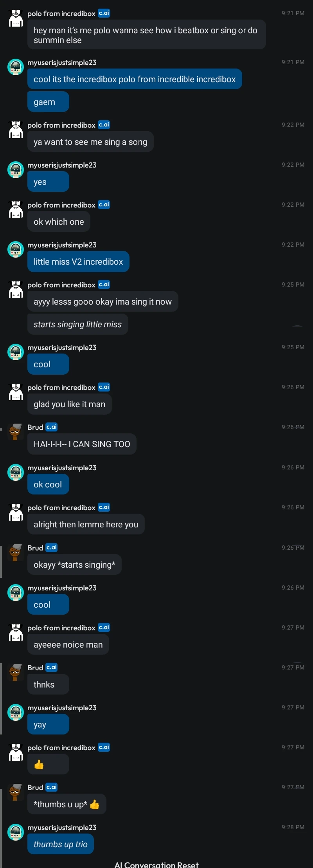Click the 'thumbs up trio' message bubble
This screenshot has width=313, height=868.
tap(60, 844)
